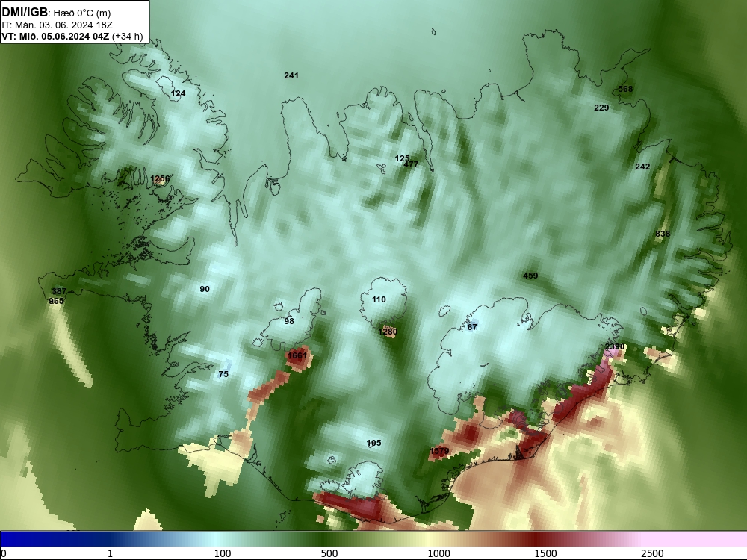Click the 241 value north of the coast
The width and height of the screenshot is (747, 560).
tap(291, 75)
